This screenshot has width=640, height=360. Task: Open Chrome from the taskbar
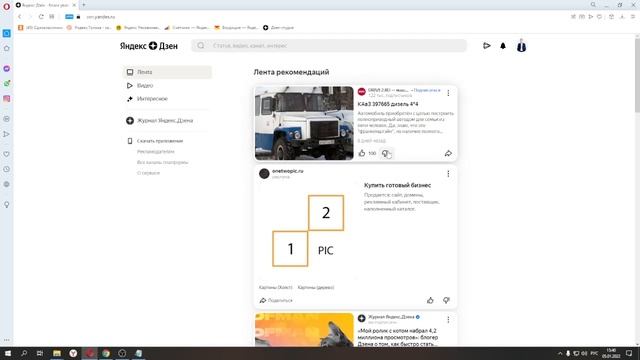(x=106, y=353)
